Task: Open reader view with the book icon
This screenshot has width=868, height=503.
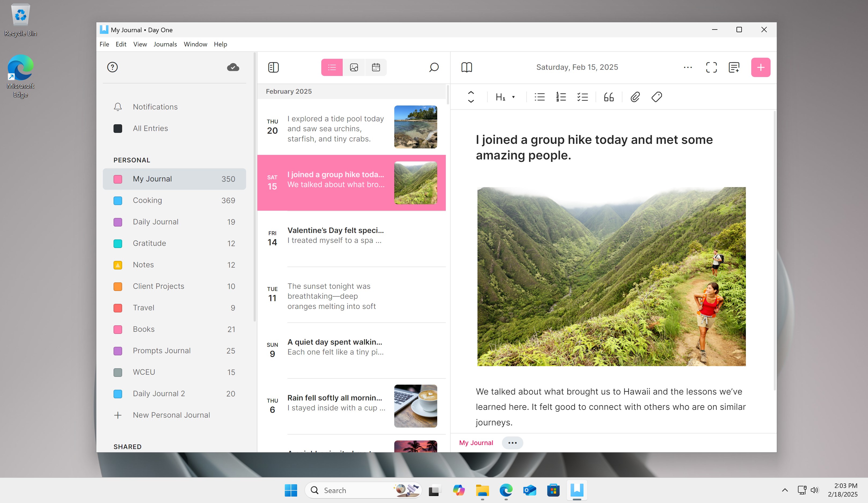Action: pyautogui.click(x=466, y=67)
